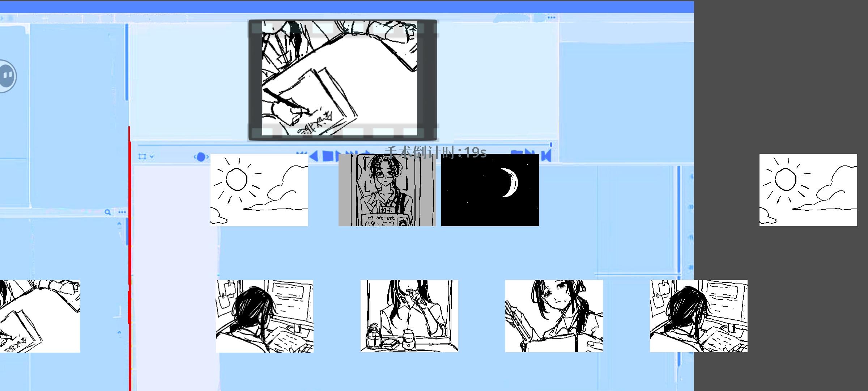868x391 pixels.
Task: Select the sun and clouds thumbnail
Action: pos(259,190)
